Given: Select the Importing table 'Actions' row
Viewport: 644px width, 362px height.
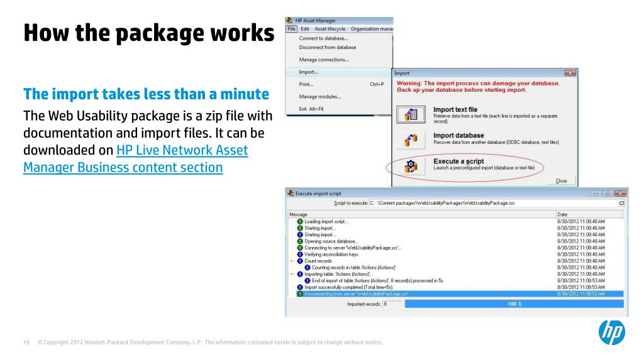Looking at the screenshot, I should 456,274.
